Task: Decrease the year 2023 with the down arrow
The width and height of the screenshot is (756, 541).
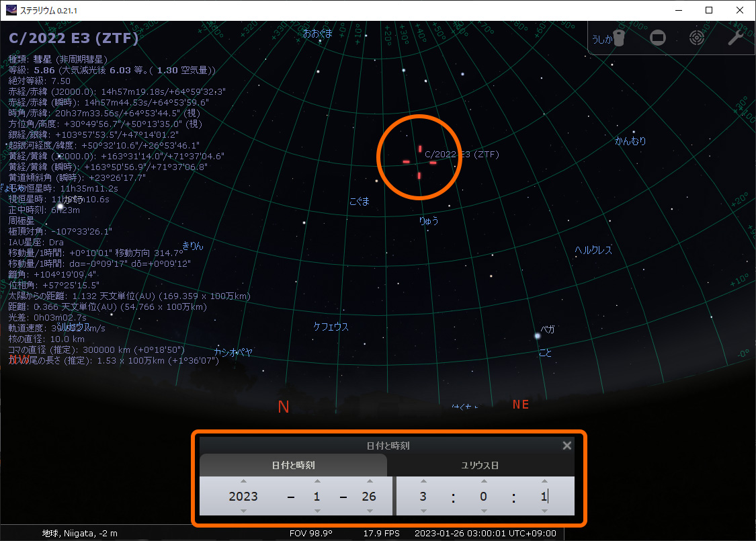Action: coord(243,511)
